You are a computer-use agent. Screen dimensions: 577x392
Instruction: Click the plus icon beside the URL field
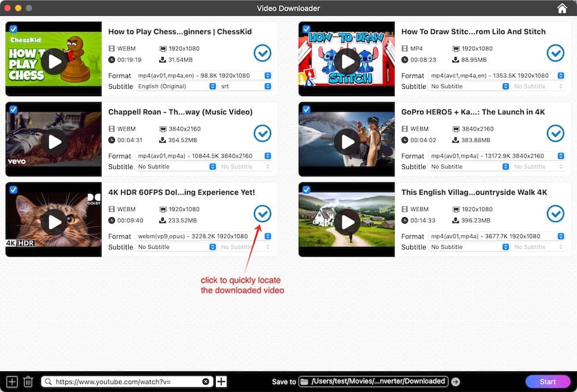coord(222,381)
